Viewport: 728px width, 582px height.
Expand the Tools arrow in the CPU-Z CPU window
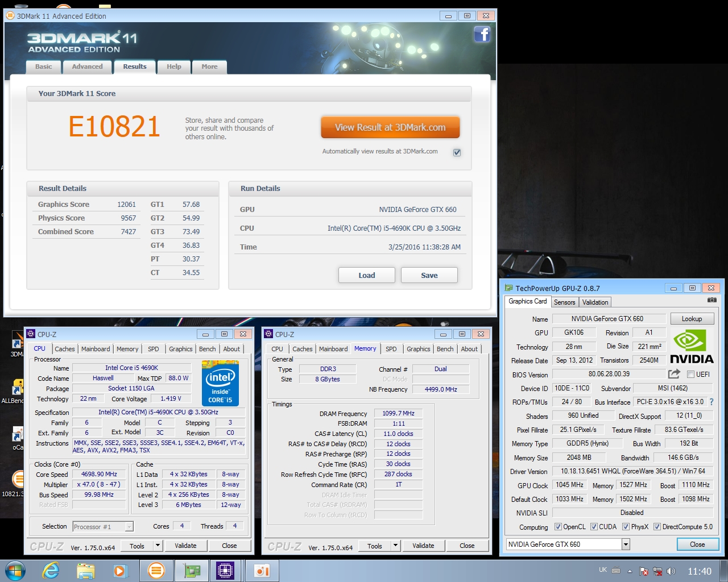(x=158, y=546)
